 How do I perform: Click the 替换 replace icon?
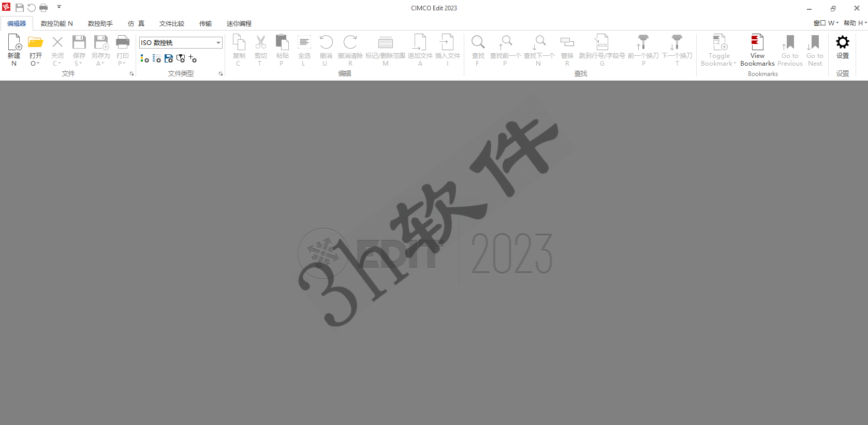[x=567, y=42]
